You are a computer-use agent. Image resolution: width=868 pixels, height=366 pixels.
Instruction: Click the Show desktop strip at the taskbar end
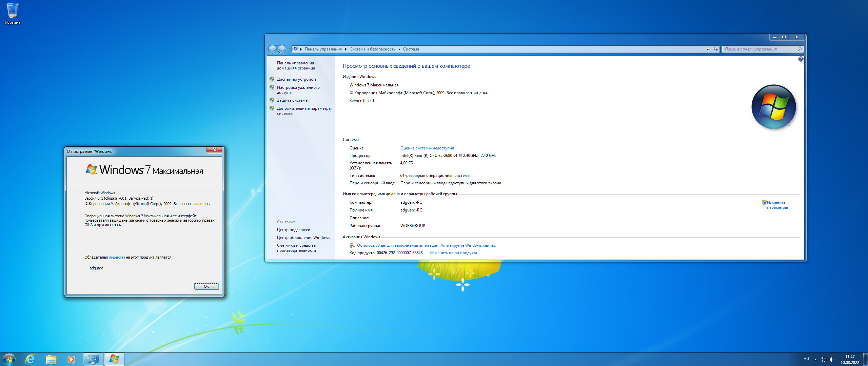point(866,359)
